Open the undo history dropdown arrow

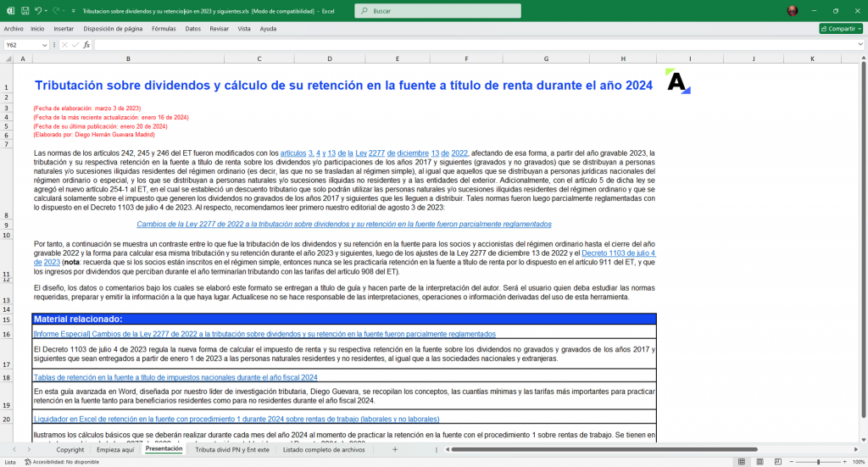[46, 10]
